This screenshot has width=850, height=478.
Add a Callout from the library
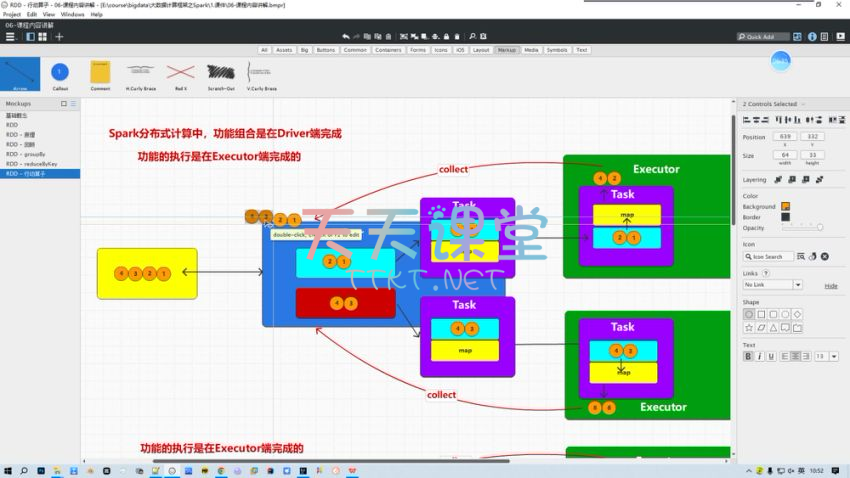pos(60,72)
